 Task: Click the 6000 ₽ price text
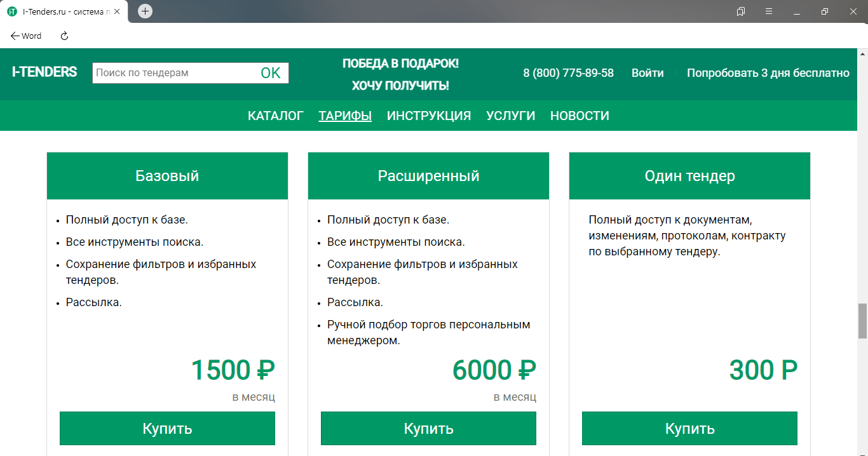[x=494, y=370]
